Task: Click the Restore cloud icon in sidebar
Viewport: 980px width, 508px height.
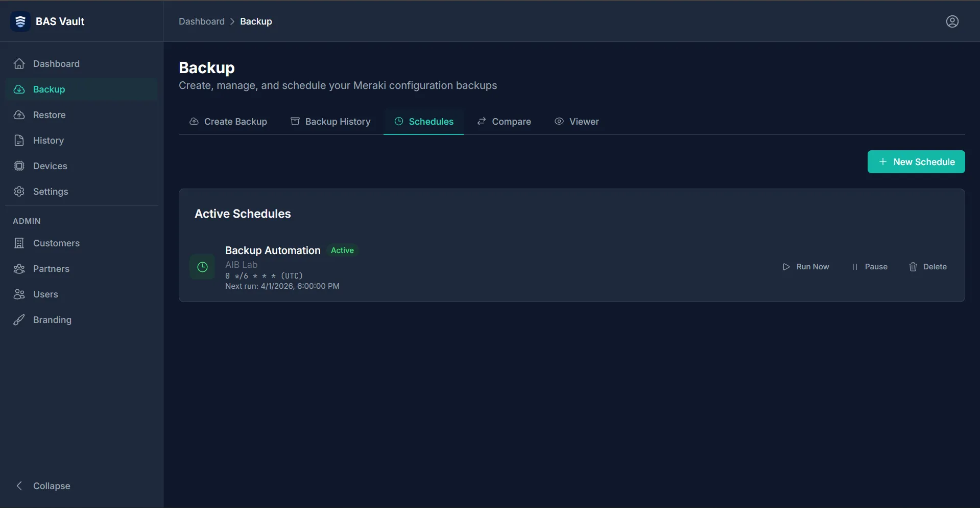Action: point(19,115)
